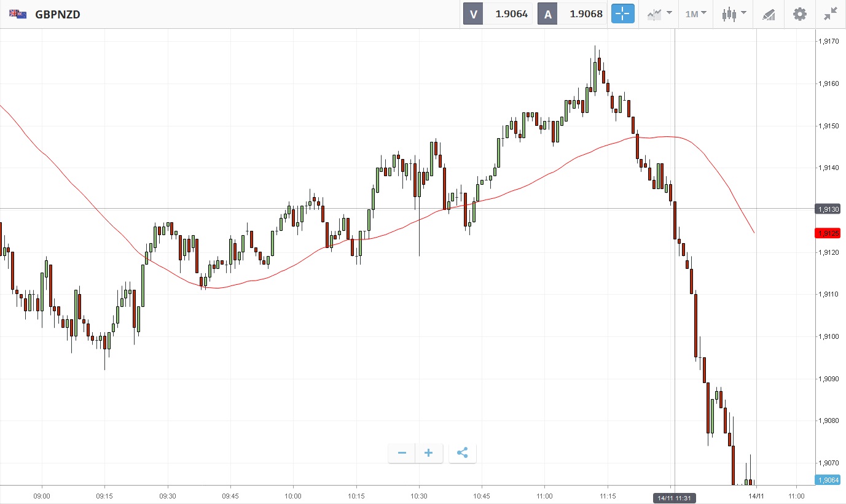Viewport: 846px width, 504px height.
Task: Open the drawing tools icon
Action: 769,14
